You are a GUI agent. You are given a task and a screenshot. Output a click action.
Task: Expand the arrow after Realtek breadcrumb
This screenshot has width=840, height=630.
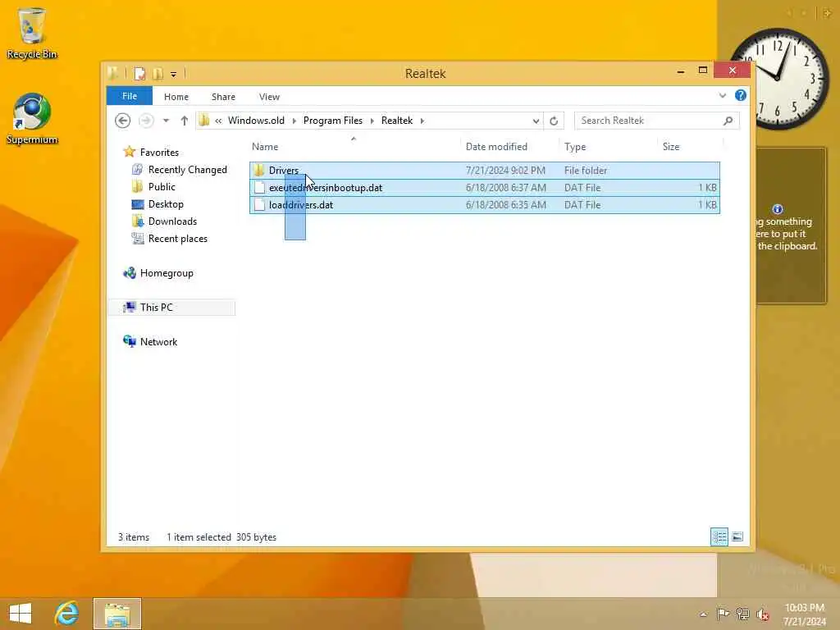[x=422, y=121]
